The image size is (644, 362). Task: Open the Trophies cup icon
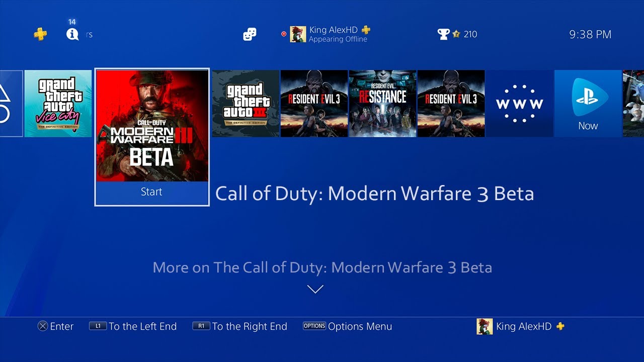[x=443, y=34]
